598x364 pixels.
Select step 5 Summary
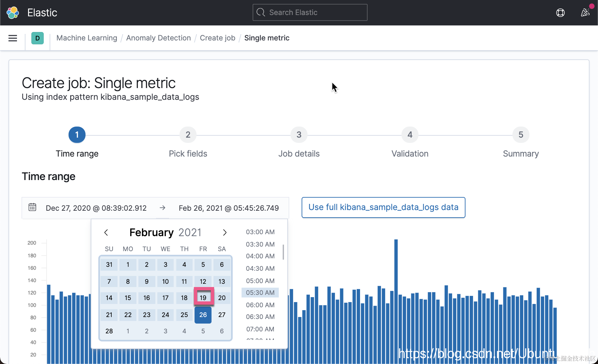pos(521,135)
